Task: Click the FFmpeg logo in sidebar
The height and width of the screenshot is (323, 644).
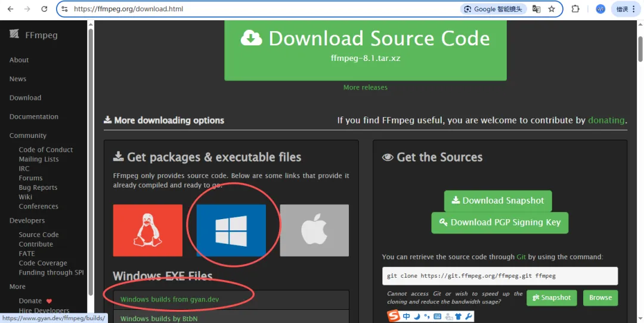Action: [x=33, y=35]
